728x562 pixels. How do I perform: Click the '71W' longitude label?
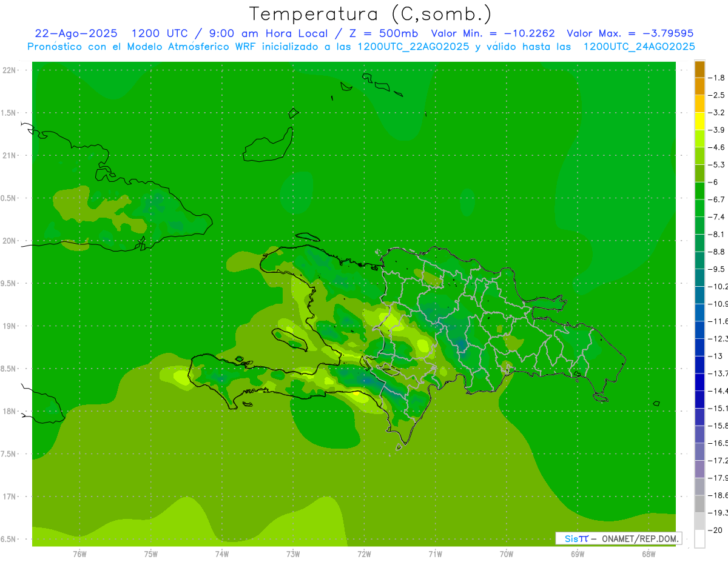click(435, 554)
